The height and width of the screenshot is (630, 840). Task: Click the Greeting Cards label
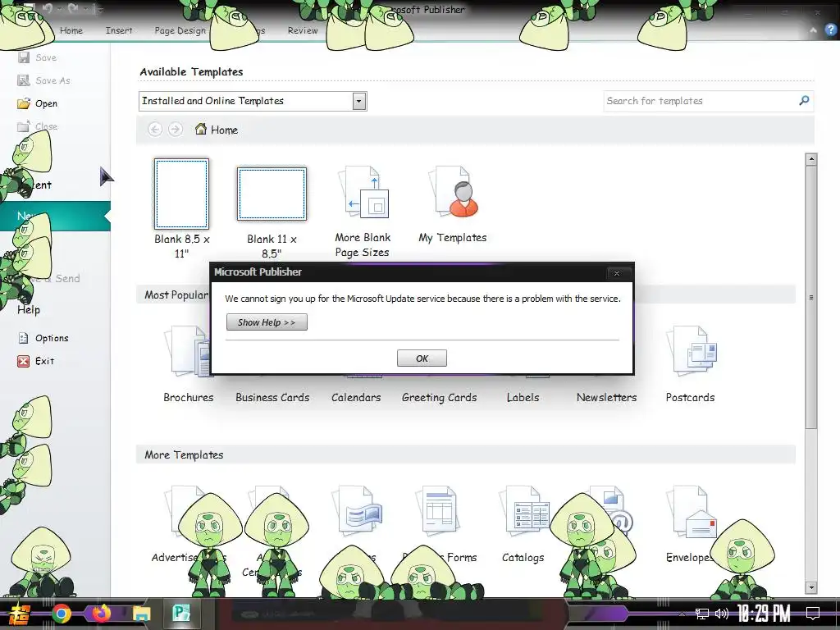click(440, 398)
